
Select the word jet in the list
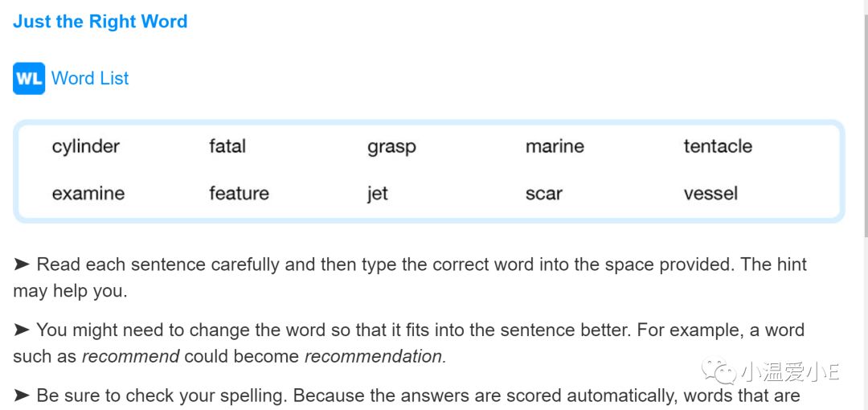[377, 194]
